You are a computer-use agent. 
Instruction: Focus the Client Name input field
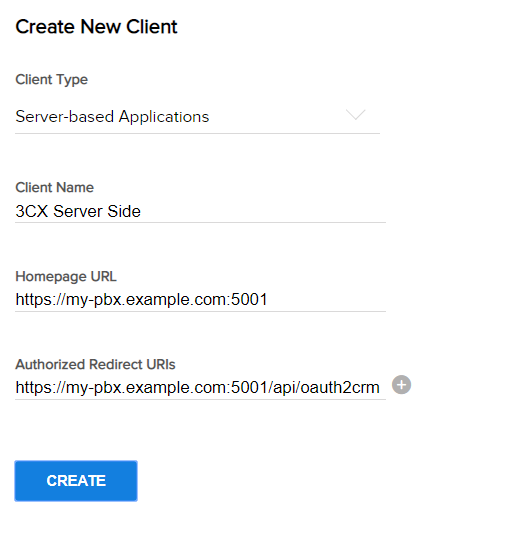pos(200,211)
